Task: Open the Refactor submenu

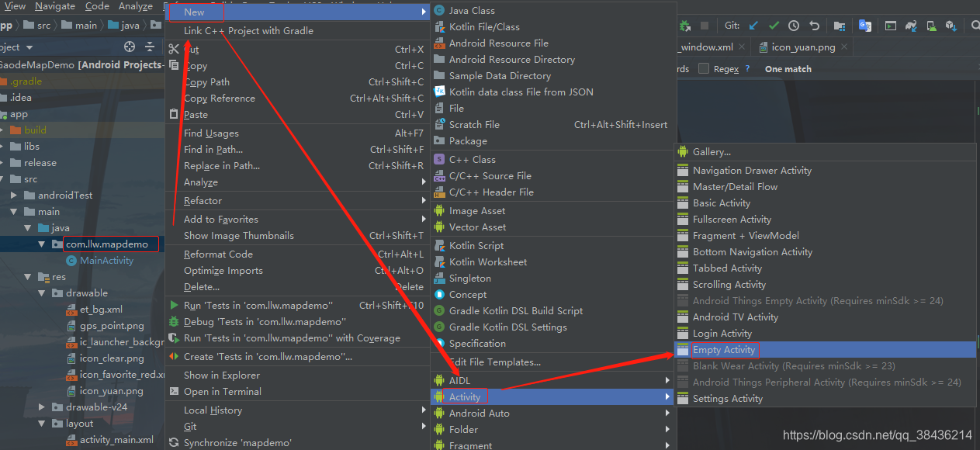Action: pyautogui.click(x=298, y=201)
